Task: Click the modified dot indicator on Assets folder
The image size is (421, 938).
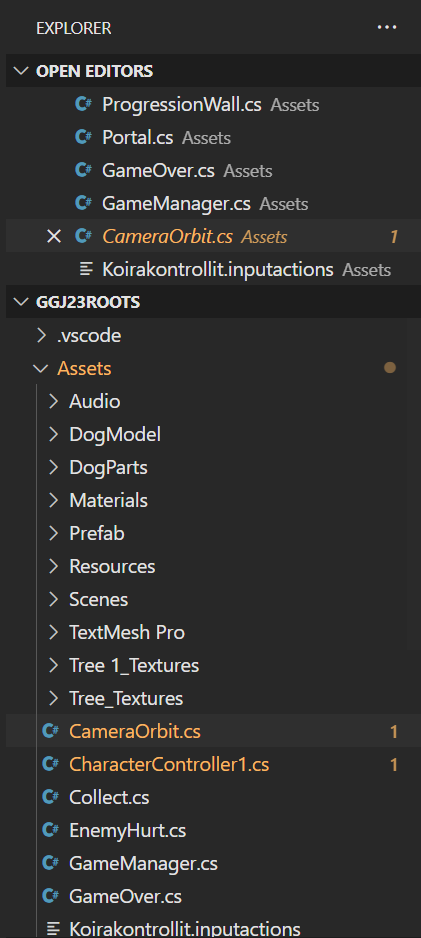Action: (x=390, y=368)
